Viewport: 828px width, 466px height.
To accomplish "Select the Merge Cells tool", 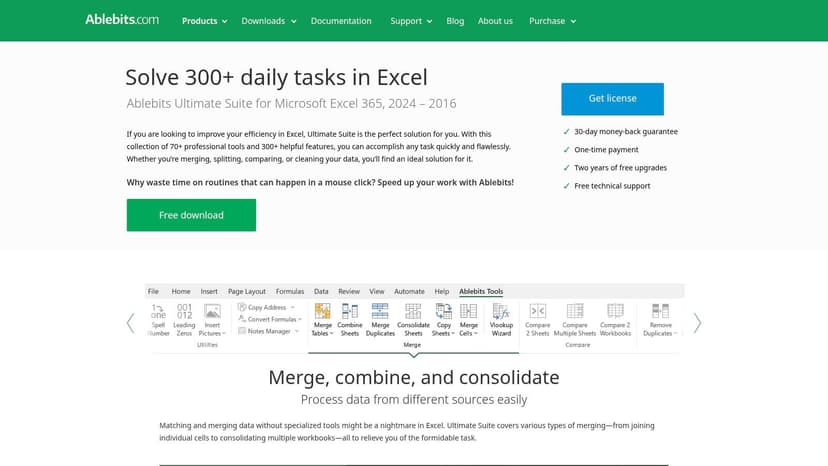I will (x=468, y=320).
